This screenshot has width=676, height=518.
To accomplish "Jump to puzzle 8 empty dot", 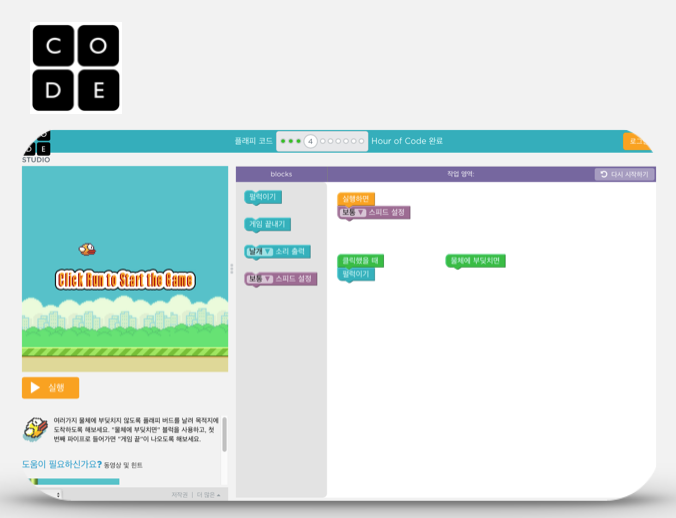I will [x=346, y=141].
